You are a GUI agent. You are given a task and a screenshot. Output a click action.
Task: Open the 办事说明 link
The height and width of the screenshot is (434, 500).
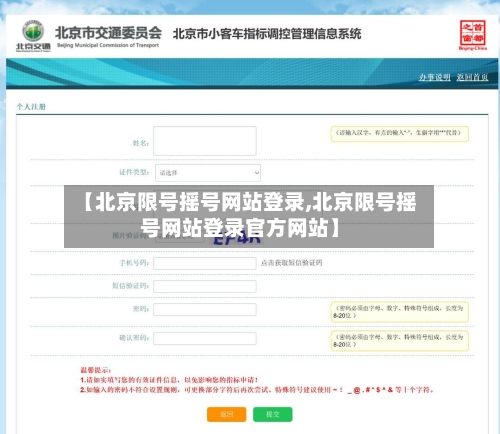pos(435,77)
